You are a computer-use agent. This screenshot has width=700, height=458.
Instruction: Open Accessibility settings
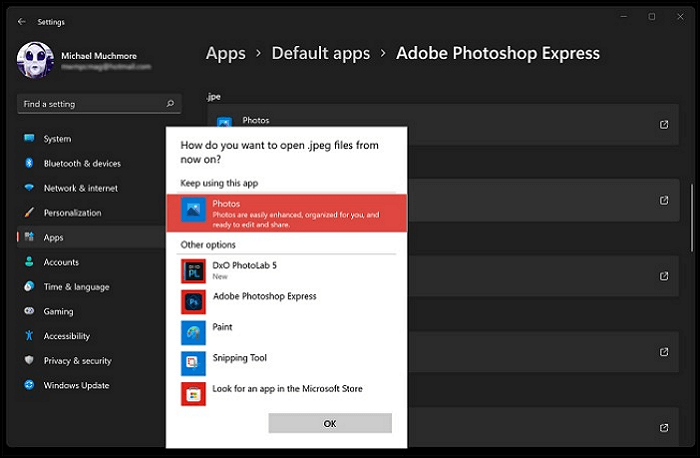pos(67,336)
